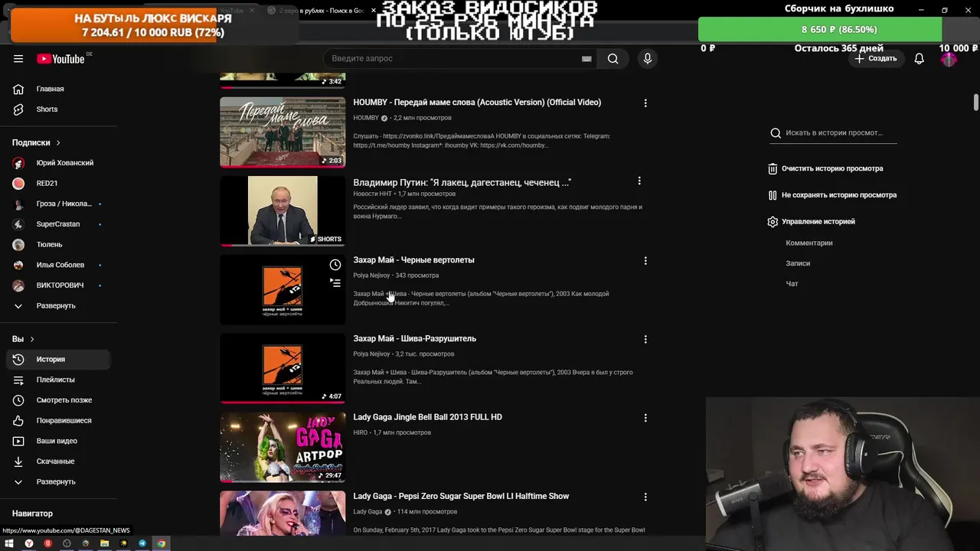Open options menu for Черные вертолеты video
This screenshot has width=980, height=551.
(645, 261)
